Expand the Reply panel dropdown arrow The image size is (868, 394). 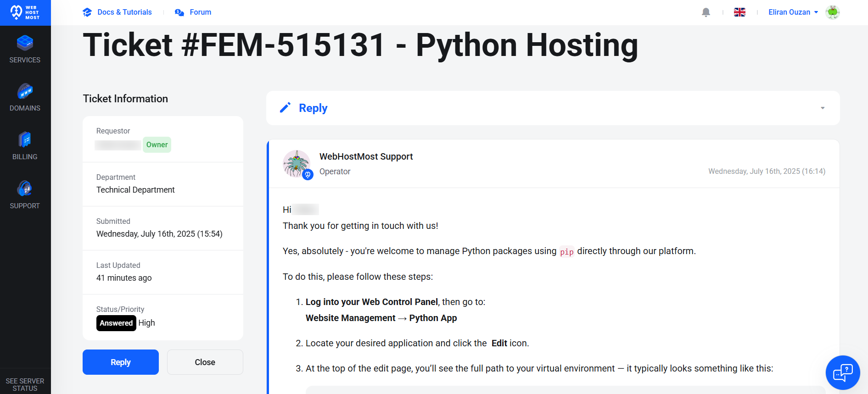click(823, 108)
